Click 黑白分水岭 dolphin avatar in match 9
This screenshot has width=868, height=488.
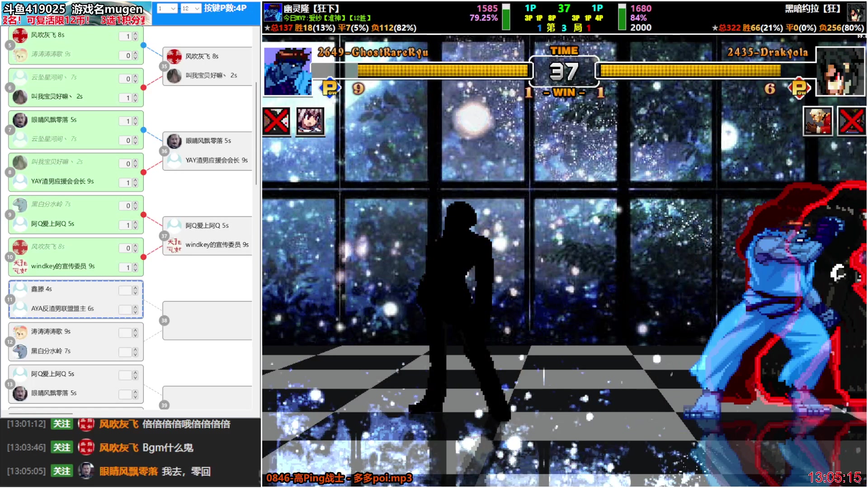(x=20, y=205)
